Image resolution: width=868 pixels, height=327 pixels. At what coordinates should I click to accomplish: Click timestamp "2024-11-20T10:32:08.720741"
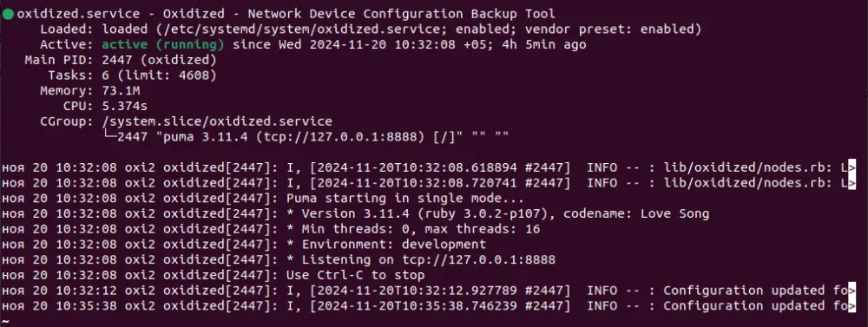tap(417, 183)
